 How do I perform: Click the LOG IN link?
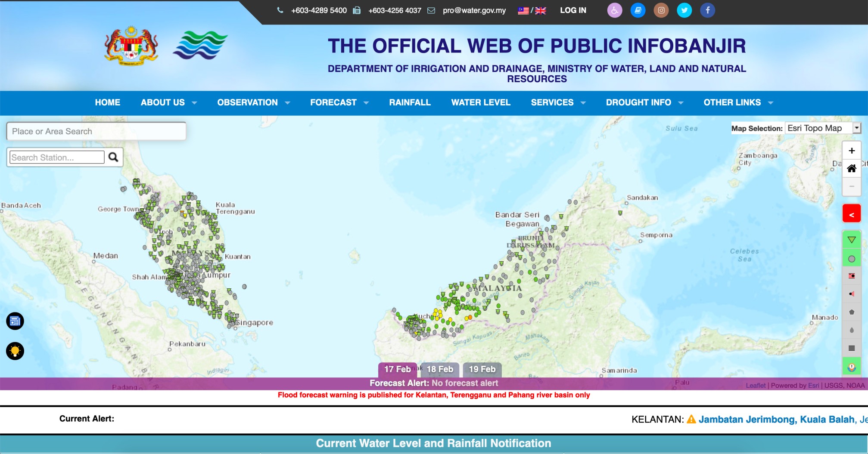point(573,10)
